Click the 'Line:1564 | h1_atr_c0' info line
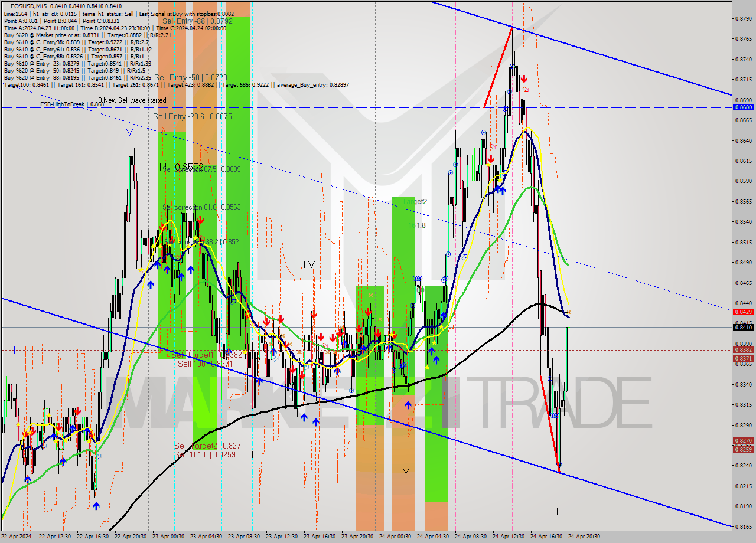756x543 pixels. [119, 14]
